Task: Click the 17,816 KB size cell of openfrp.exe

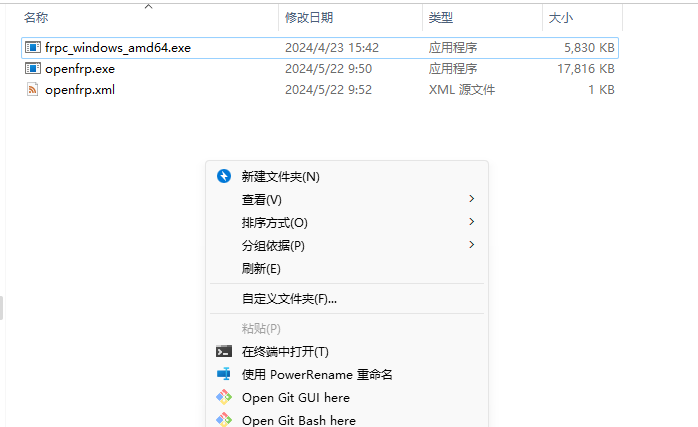Action: (x=587, y=68)
